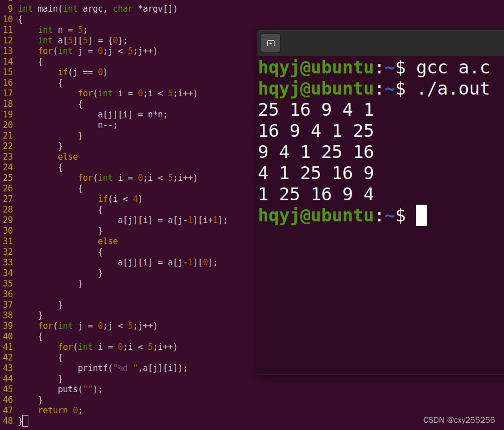
Task: Click the 'else' keyword on line 31
Action: tap(108, 241)
